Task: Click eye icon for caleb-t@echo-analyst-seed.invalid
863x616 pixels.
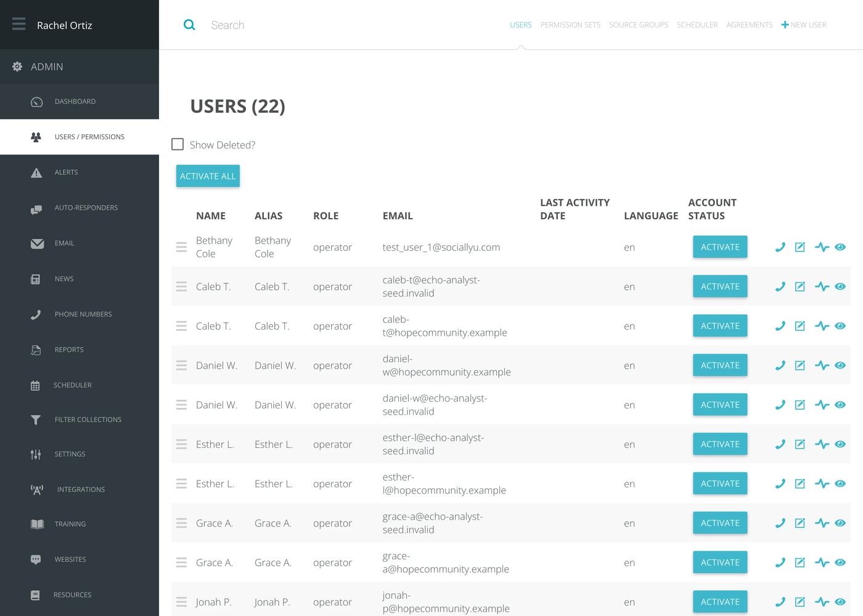Action: coord(840,286)
